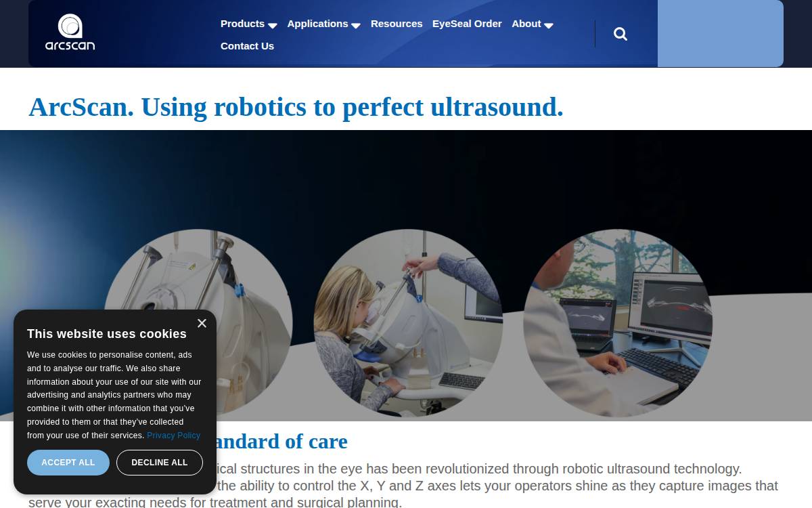Go to Contact Us page

[247, 46]
